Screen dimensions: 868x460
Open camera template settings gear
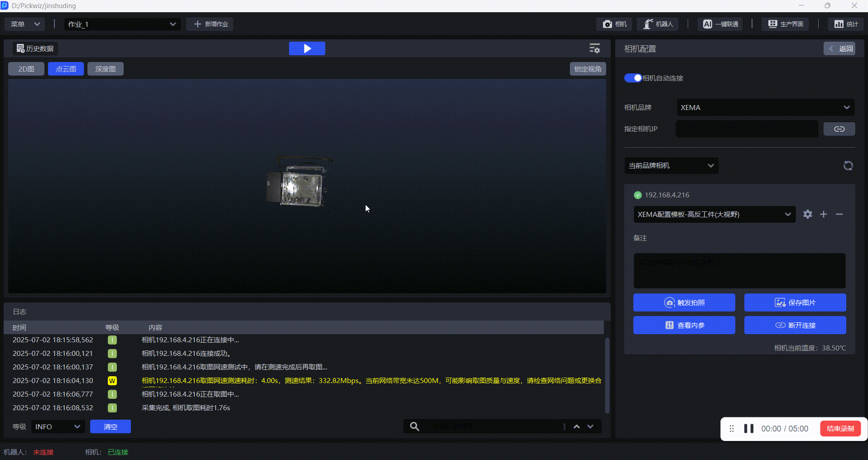(807, 214)
